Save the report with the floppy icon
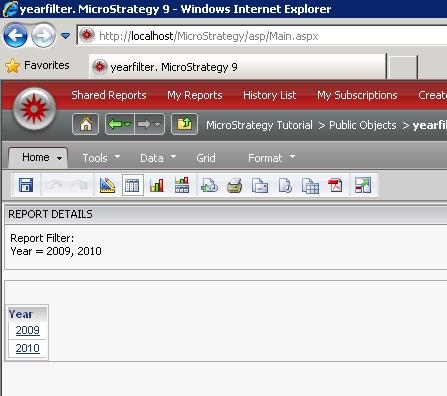 26,185
